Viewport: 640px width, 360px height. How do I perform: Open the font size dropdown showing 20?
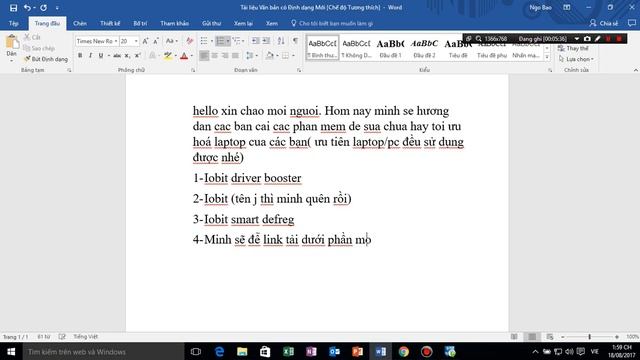point(136,41)
